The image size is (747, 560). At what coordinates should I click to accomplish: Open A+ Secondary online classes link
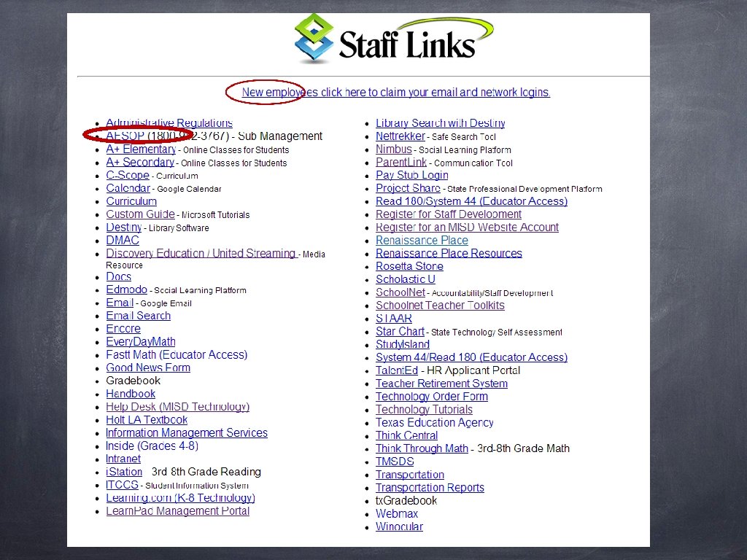[x=140, y=162]
